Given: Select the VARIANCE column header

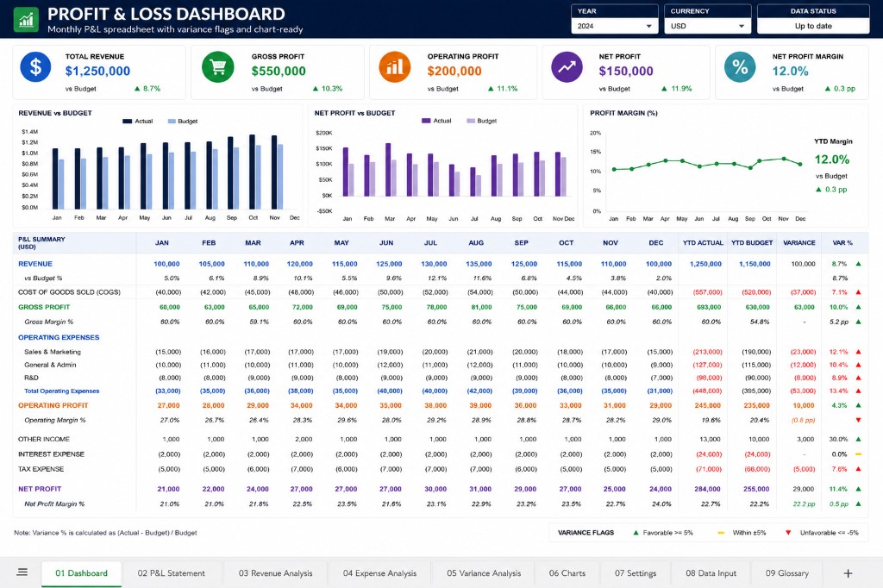Looking at the screenshot, I should 799,243.
